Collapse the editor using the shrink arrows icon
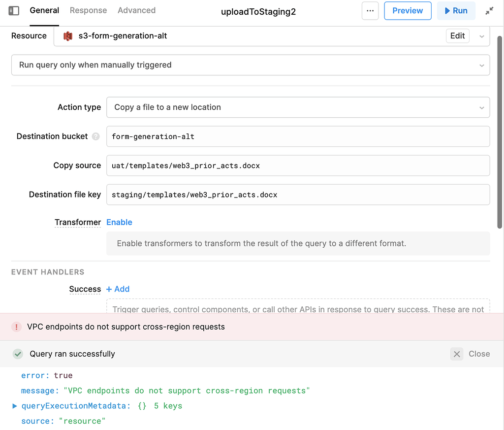This screenshot has height=430, width=504. pyautogui.click(x=489, y=10)
